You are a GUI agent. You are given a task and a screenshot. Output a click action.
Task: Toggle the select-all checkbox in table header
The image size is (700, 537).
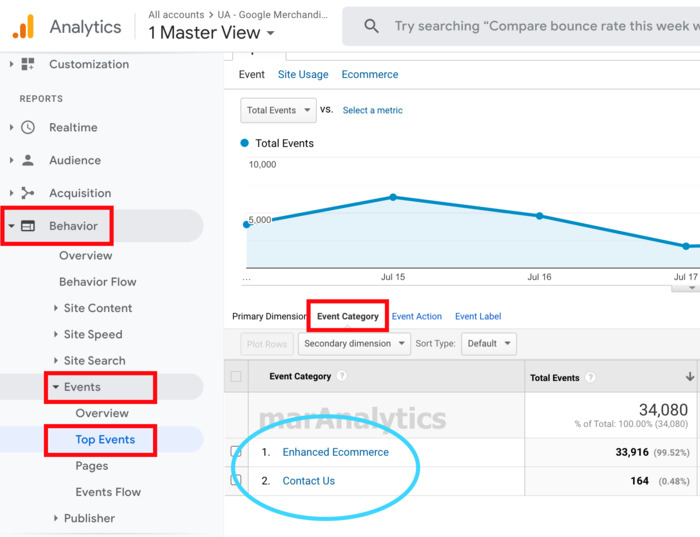[236, 376]
